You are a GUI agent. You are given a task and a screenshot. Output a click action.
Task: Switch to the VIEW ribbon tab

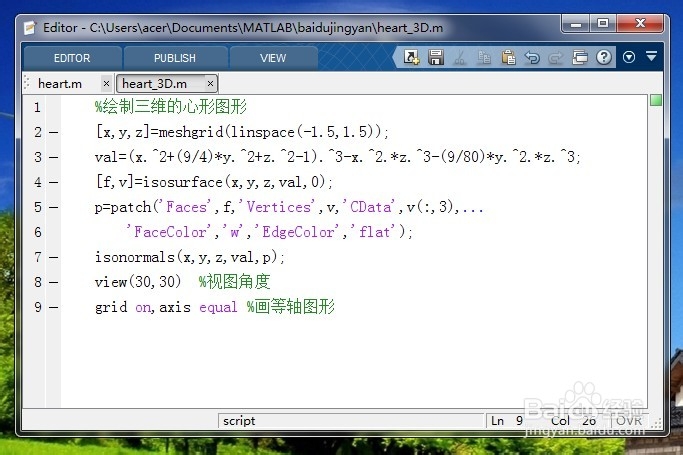273,58
